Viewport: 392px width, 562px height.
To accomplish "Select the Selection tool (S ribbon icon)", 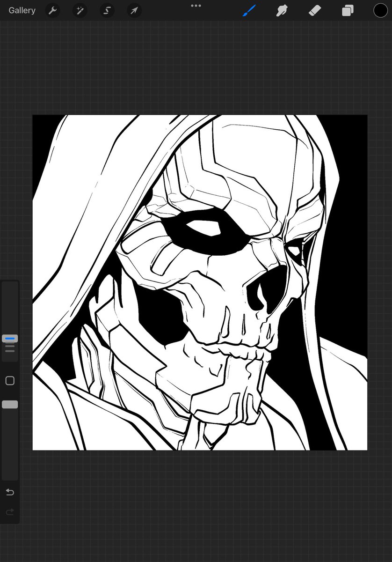I will click(x=107, y=10).
